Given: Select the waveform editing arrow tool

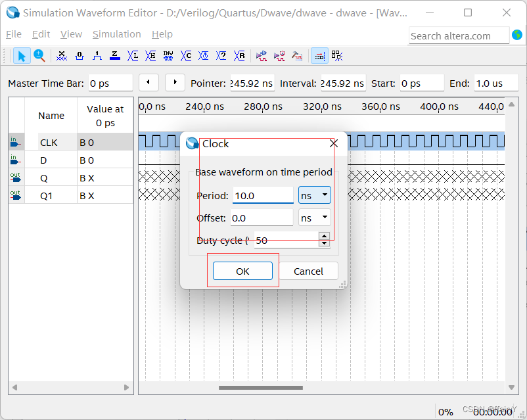Looking at the screenshot, I should click(x=22, y=56).
